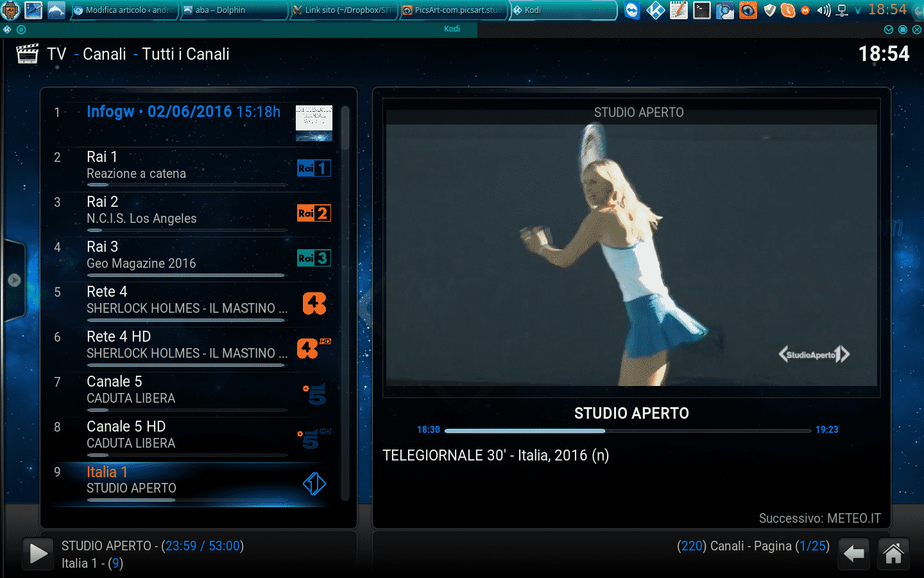Open the terminal launcher
This screenshot has height=578, width=924.
click(x=702, y=10)
